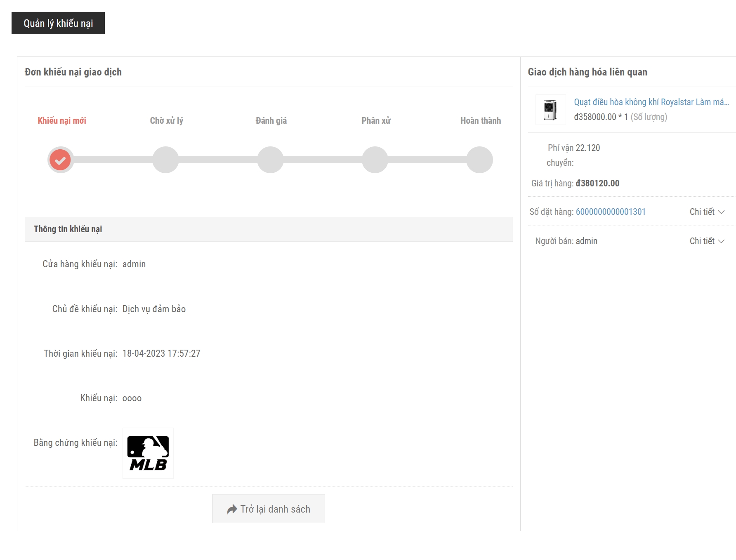Open the Royalstar air cooler product thumbnail
The image size is (736, 560).
(550, 110)
